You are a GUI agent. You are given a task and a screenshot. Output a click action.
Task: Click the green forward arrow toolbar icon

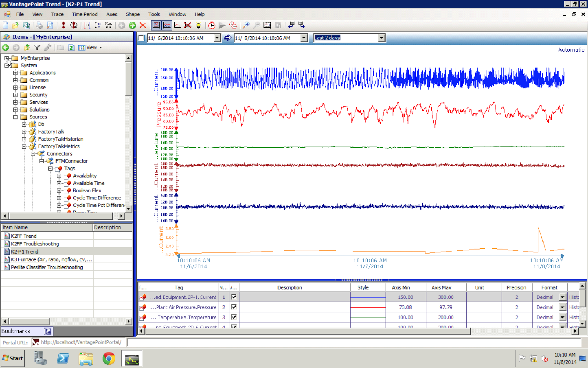click(132, 25)
